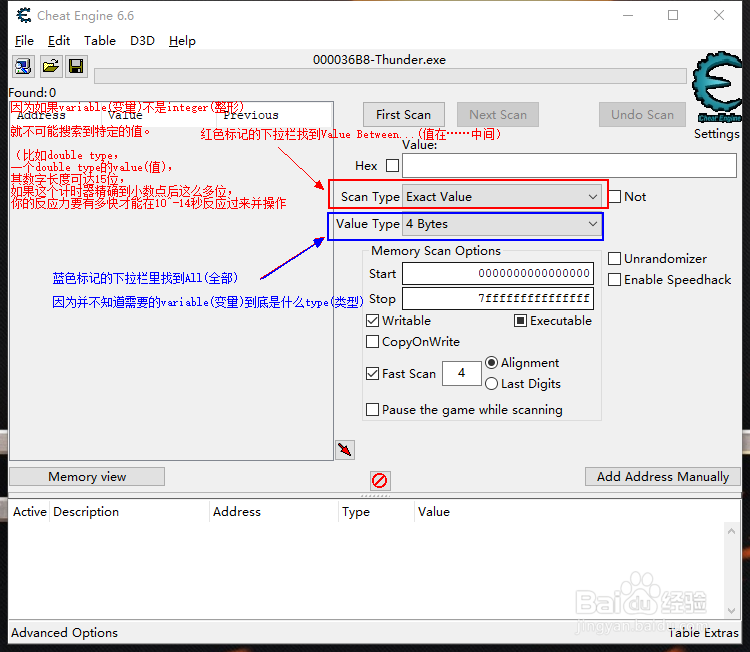
Task: Click the Start address field
Action: point(498,274)
